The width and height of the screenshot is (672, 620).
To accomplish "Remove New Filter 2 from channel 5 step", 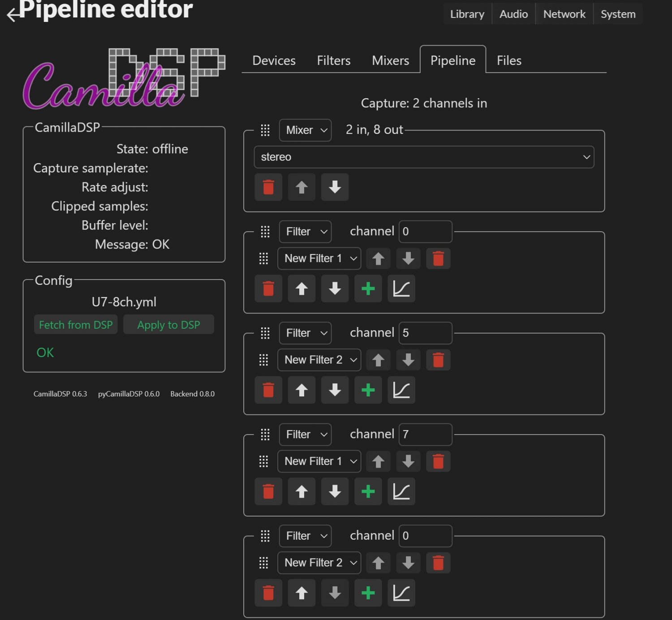I will pos(438,360).
